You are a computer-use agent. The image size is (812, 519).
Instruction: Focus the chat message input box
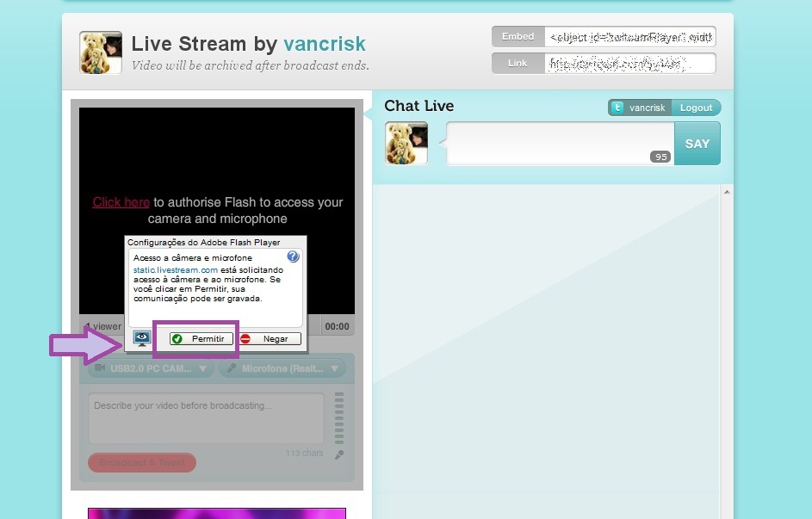[560, 144]
